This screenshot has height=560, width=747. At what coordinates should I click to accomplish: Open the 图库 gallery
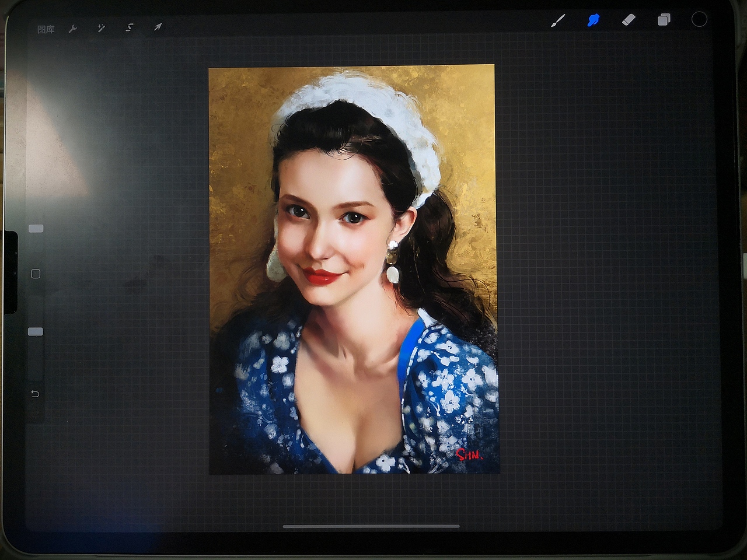46,29
